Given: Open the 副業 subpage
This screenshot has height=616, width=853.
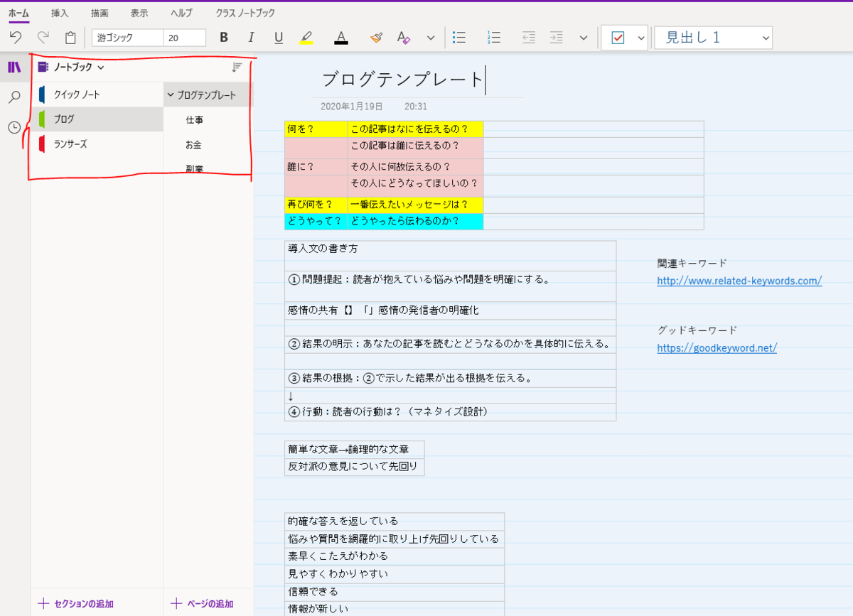Looking at the screenshot, I should pos(195,168).
